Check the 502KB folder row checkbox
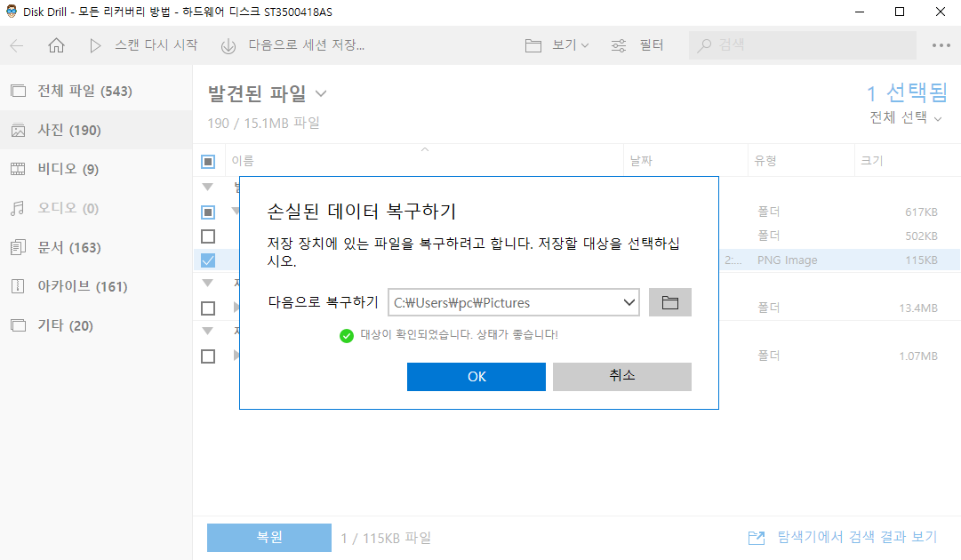This screenshot has height=560, width=961. (x=208, y=236)
